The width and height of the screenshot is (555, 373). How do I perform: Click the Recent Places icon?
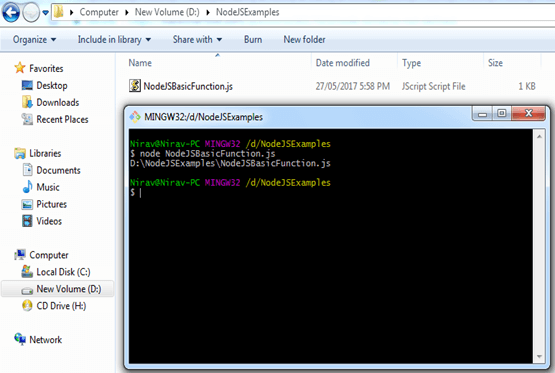27,119
